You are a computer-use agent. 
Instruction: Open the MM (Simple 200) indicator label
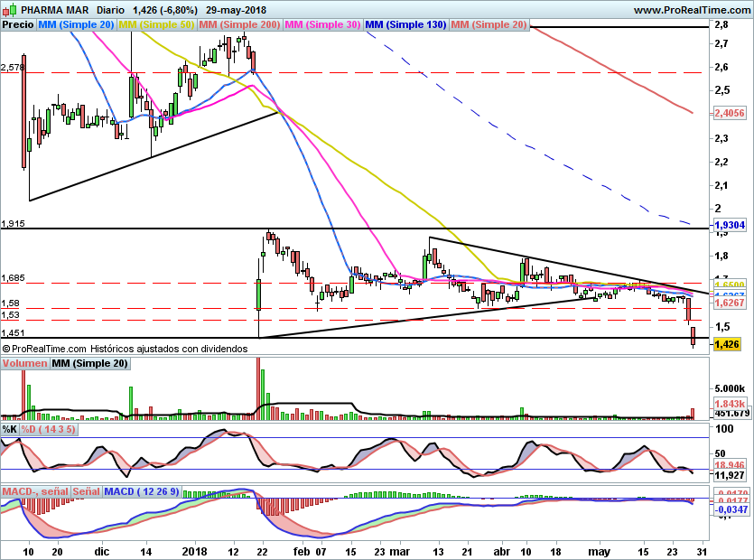(239, 24)
